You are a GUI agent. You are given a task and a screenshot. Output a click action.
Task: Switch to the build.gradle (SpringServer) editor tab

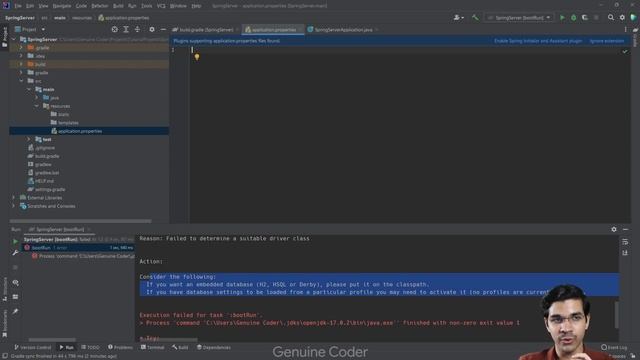pos(206,30)
